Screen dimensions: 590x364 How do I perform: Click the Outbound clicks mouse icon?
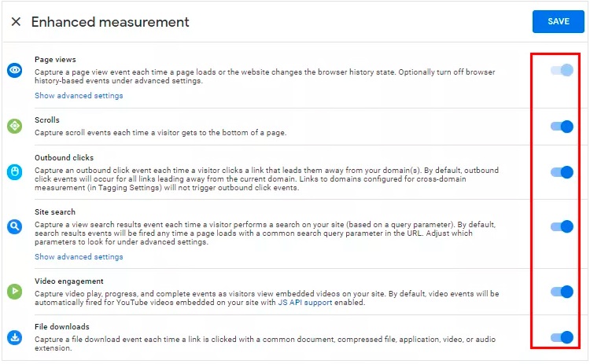15,172
